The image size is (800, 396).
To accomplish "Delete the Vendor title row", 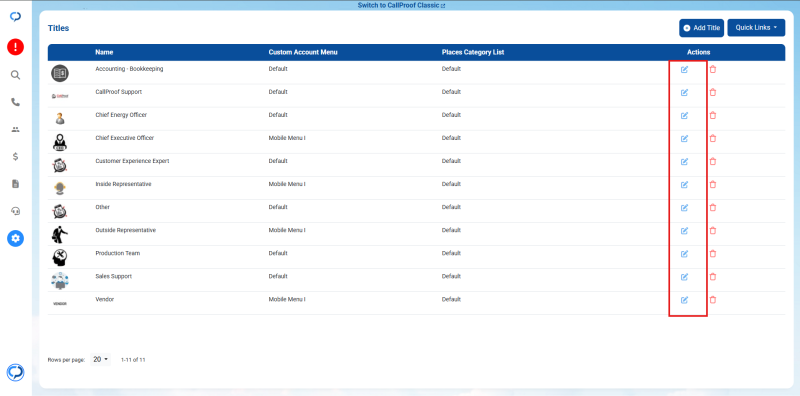I will coord(713,300).
